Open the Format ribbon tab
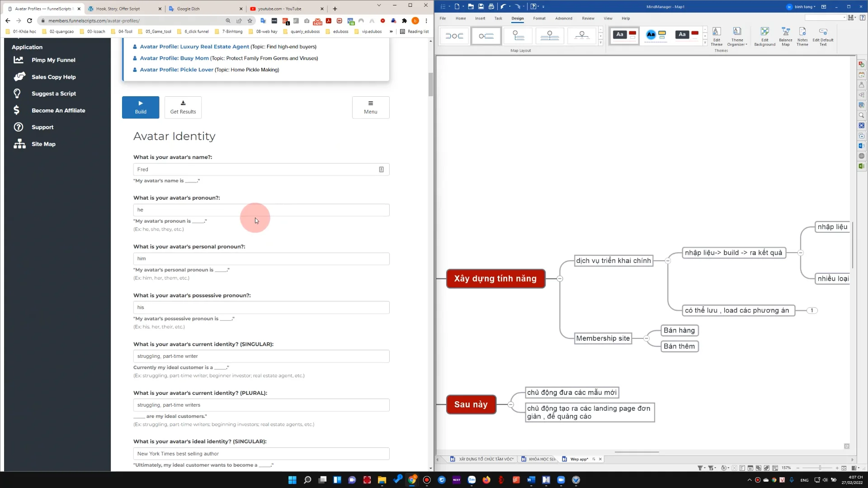This screenshot has height=488, width=868. pos(539,19)
